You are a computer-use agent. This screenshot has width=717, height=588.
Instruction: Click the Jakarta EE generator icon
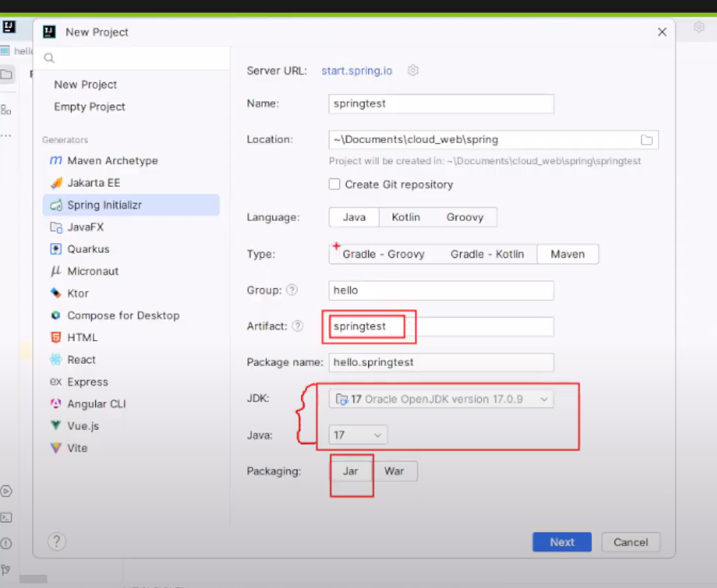click(x=56, y=183)
